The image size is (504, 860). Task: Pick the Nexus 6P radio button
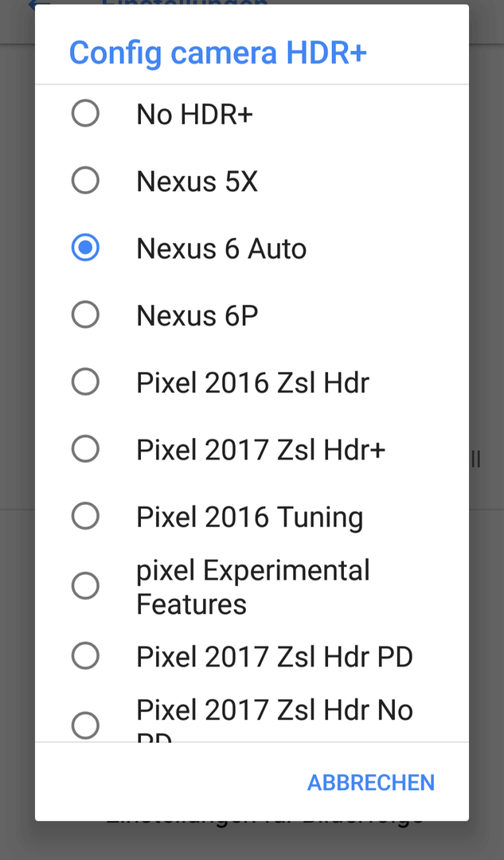coord(85,315)
